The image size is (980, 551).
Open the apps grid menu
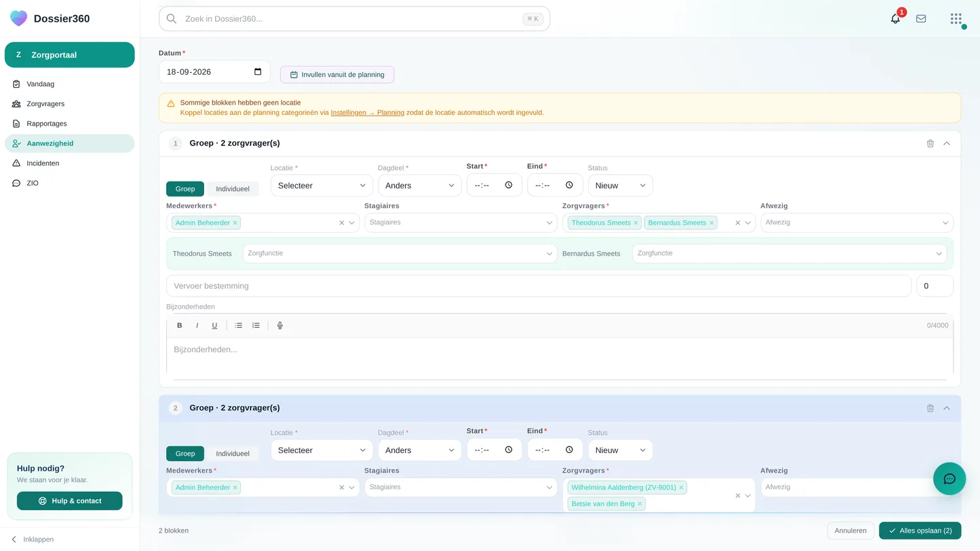tap(956, 19)
